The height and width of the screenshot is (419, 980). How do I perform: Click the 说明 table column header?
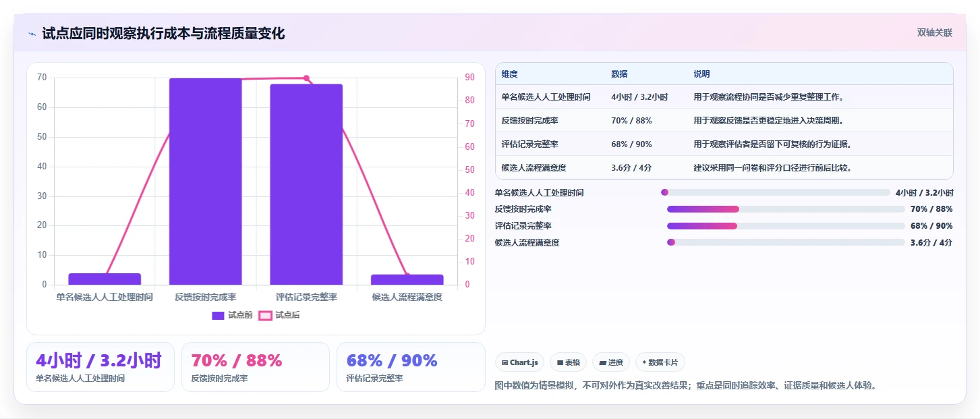click(x=701, y=74)
